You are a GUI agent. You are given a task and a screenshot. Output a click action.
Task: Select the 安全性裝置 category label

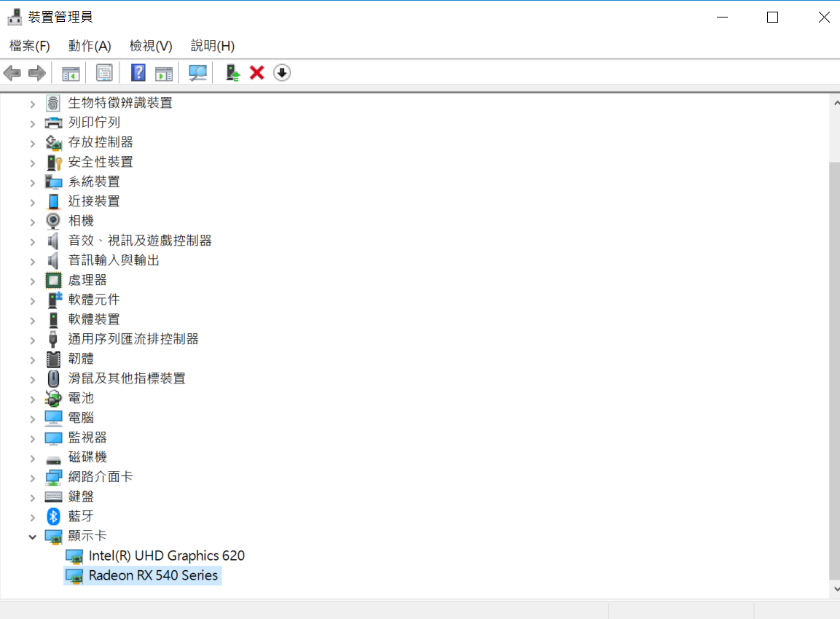[101, 162]
